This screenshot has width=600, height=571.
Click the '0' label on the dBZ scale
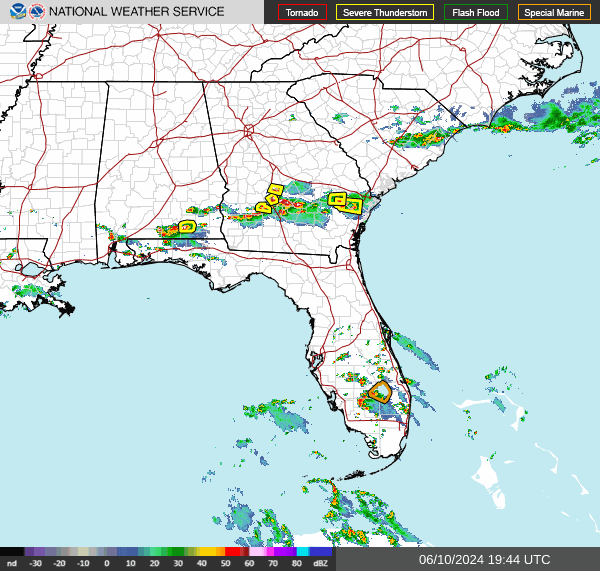(x=107, y=563)
